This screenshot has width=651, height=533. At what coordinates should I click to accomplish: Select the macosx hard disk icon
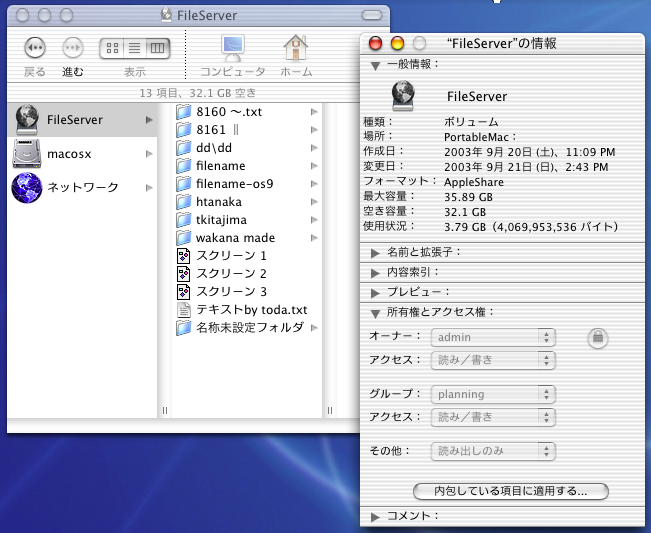point(26,153)
